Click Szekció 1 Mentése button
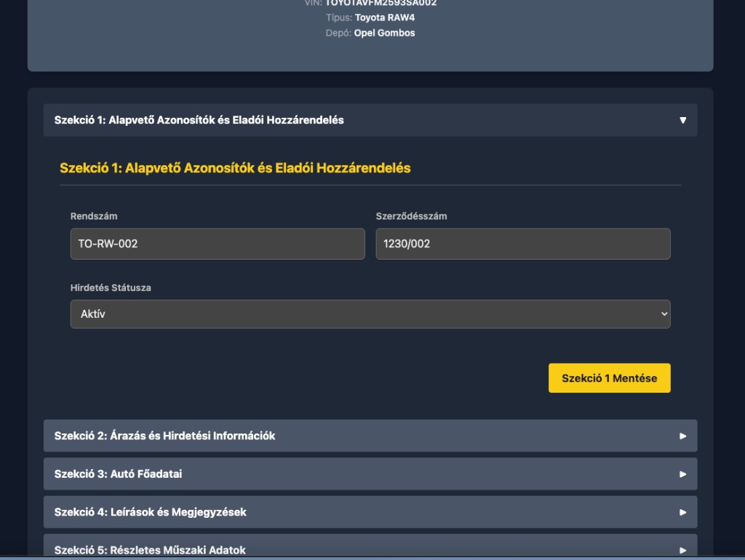 (609, 378)
